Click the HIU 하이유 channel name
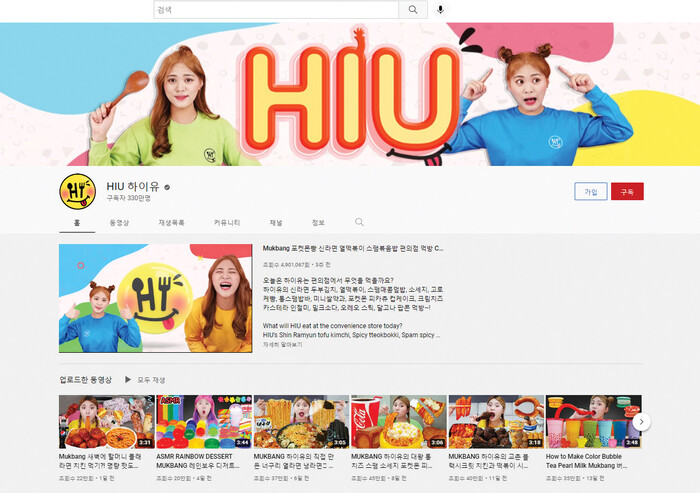The image size is (700, 493). pyautogui.click(x=133, y=187)
